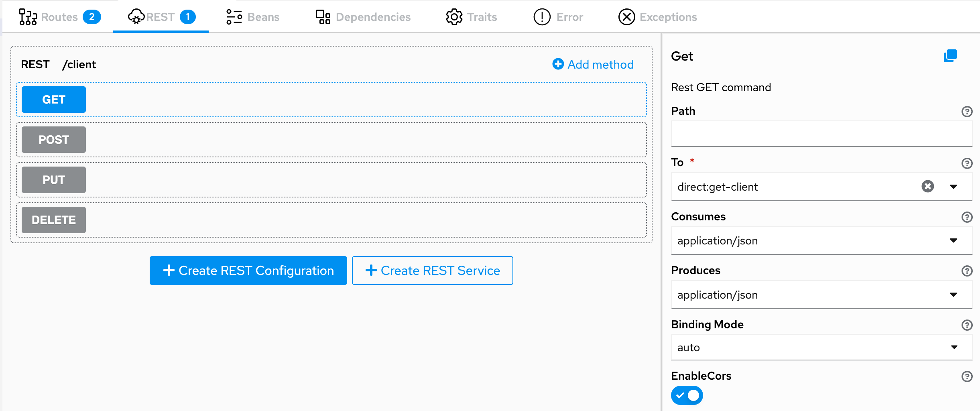Screen dimensions: 980x411
Task: Click into the Path input field
Action: (x=821, y=134)
